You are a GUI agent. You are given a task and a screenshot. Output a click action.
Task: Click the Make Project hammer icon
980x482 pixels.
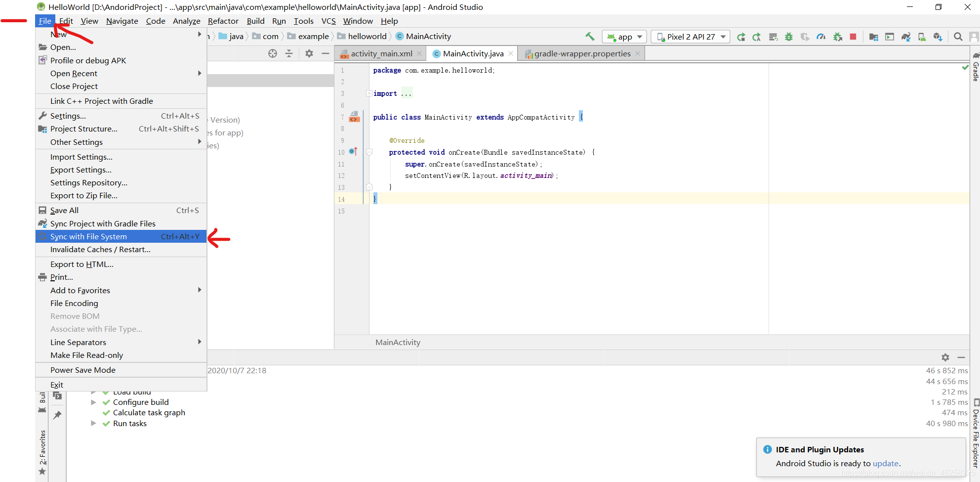point(590,37)
